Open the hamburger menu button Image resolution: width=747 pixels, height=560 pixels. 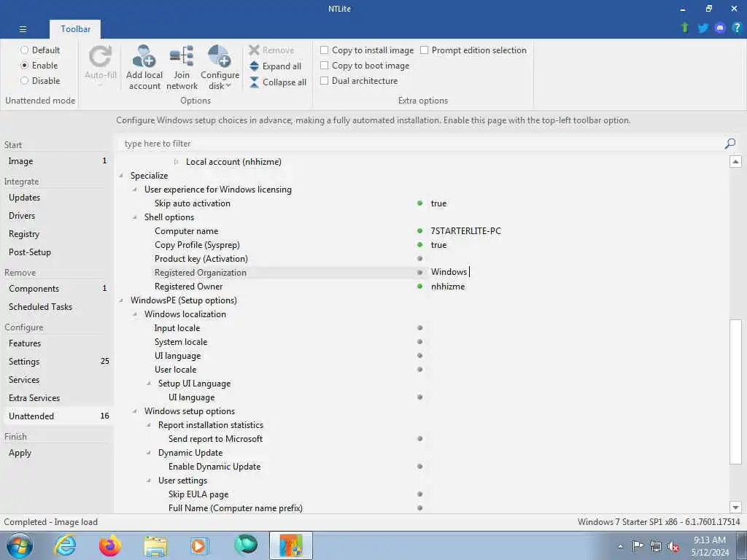tap(23, 29)
